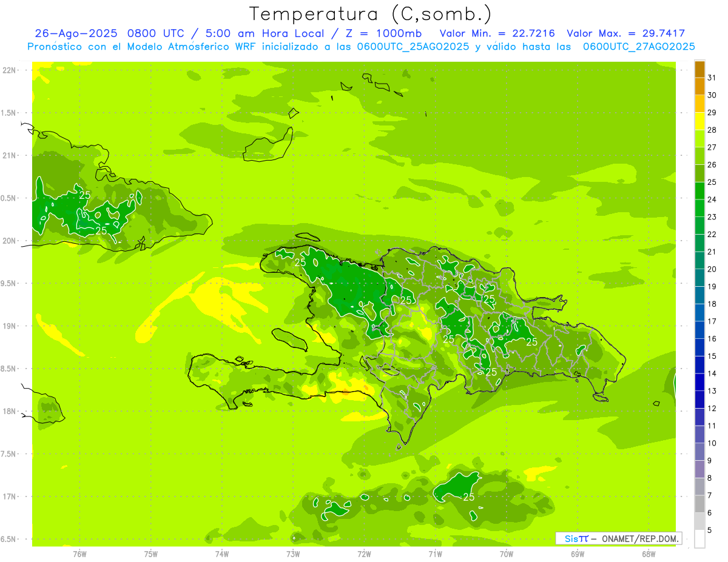Click the colorbar label "30"

pos(712,95)
